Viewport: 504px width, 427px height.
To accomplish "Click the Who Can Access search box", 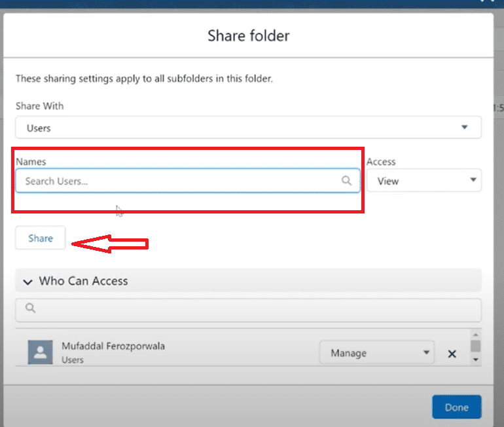I will [248, 310].
